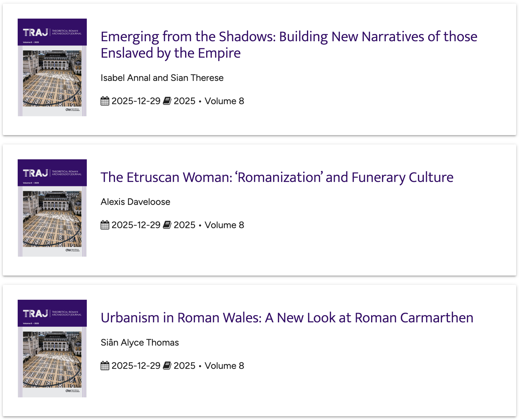
Task: Open the cover thumbnail beside The Etruscan Woman
Action: point(52,208)
